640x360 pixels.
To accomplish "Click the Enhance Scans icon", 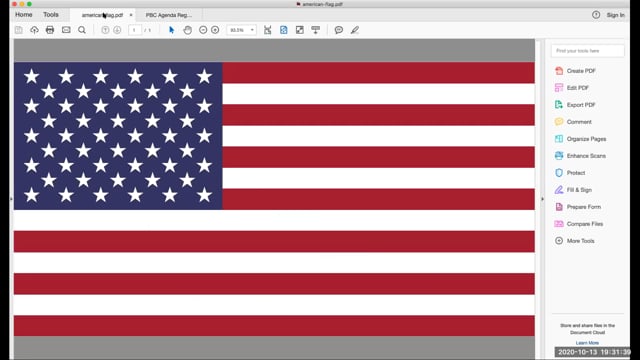I will 559,156.
